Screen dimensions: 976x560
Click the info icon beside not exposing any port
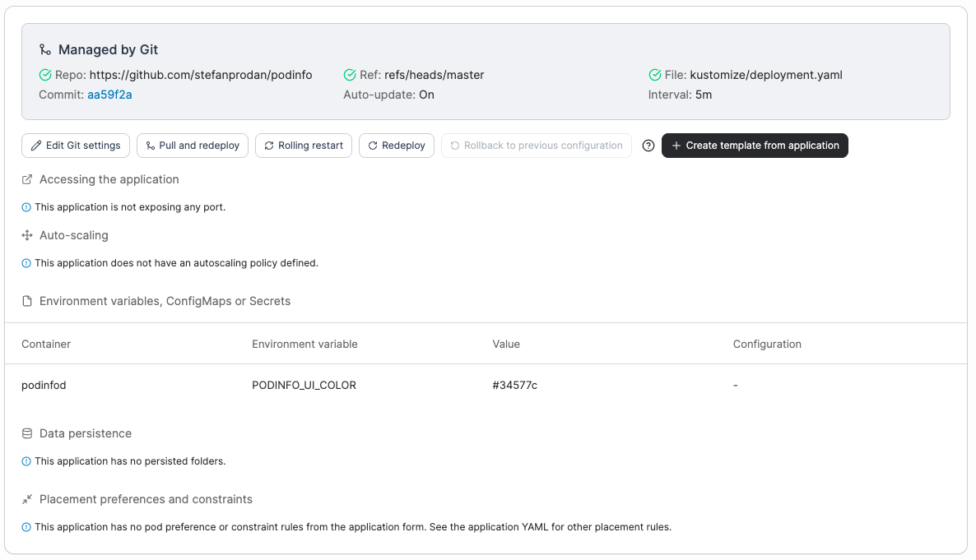[26, 207]
